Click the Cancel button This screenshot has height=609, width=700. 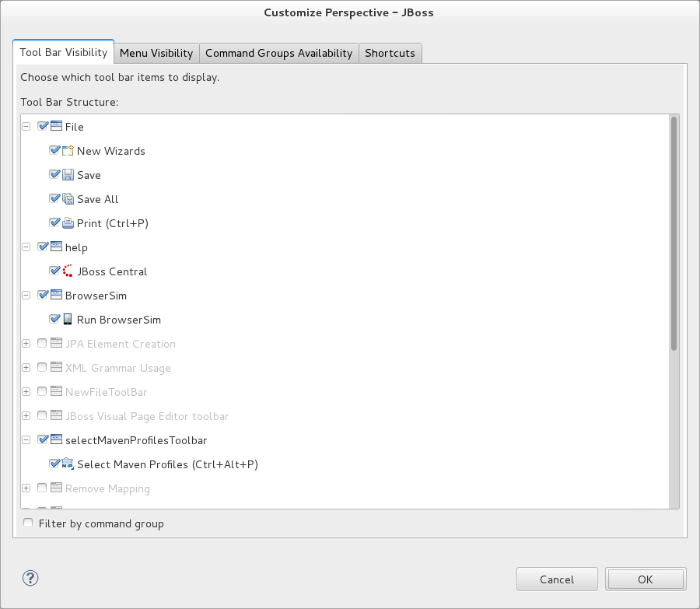(557, 579)
